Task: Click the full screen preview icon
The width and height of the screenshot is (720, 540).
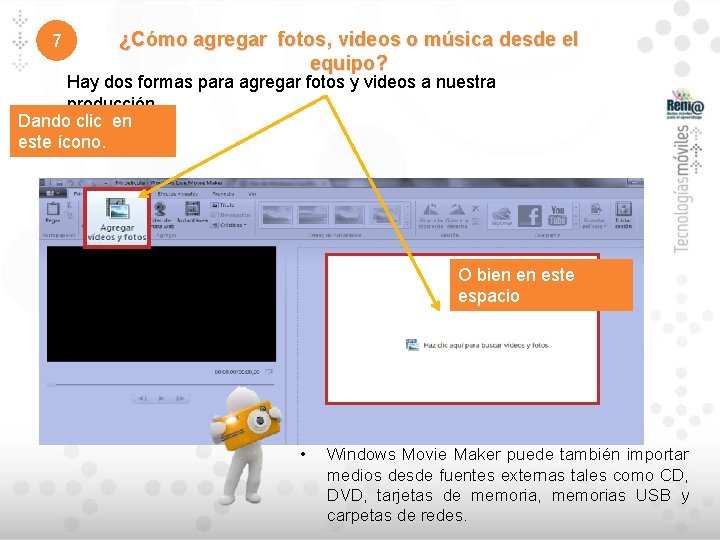Action: coord(269,371)
